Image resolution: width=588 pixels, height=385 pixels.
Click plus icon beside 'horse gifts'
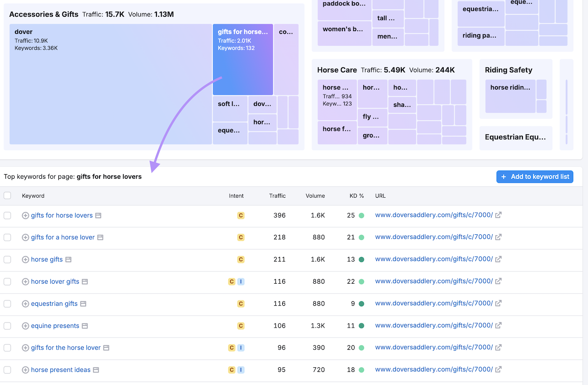click(25, 259)
